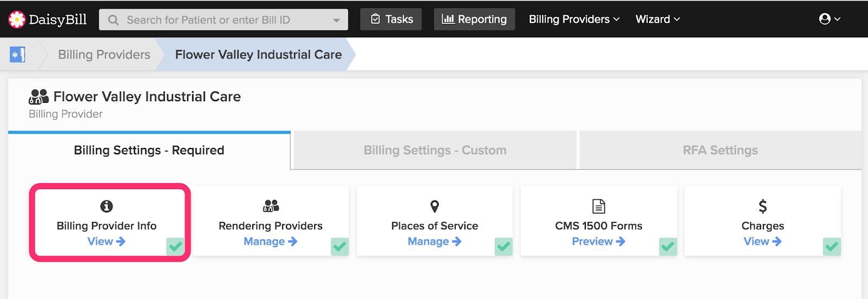
Task: Click green checkmark on Charges card
Action: (x=832, y=246)
